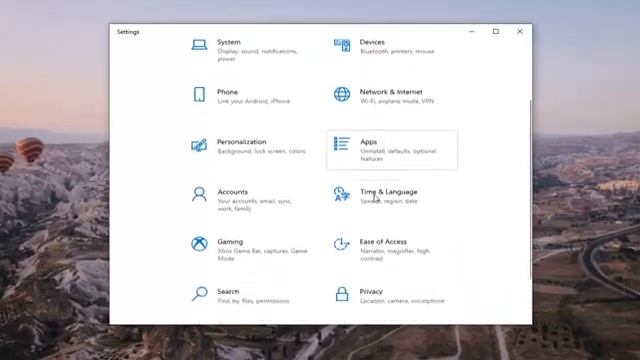Click 'Link your Android, iPhone' description

pyautogui.click(x=254, y=101)
